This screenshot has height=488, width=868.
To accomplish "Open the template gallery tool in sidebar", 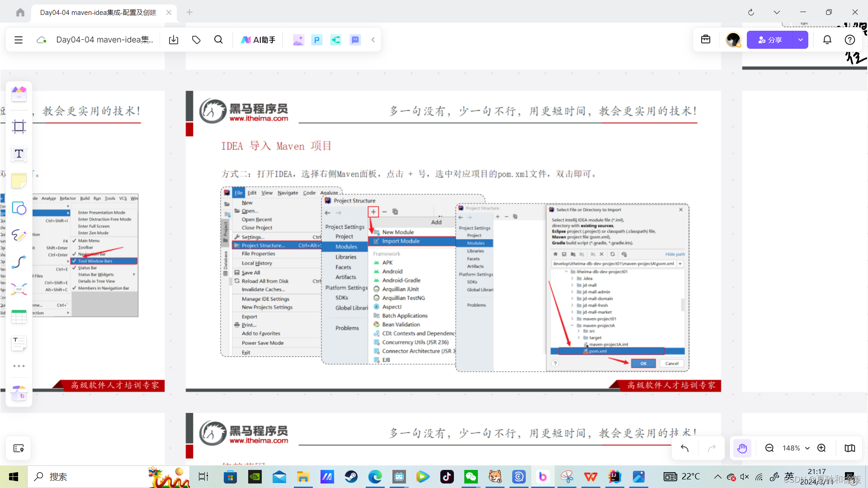I will pos(19,94).
